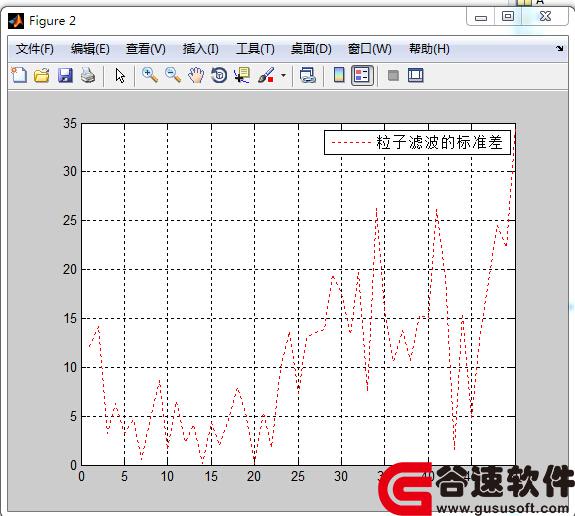Click the legend box labeled 粒子滤波的标准差
The image size is (575, 516).
417,142
